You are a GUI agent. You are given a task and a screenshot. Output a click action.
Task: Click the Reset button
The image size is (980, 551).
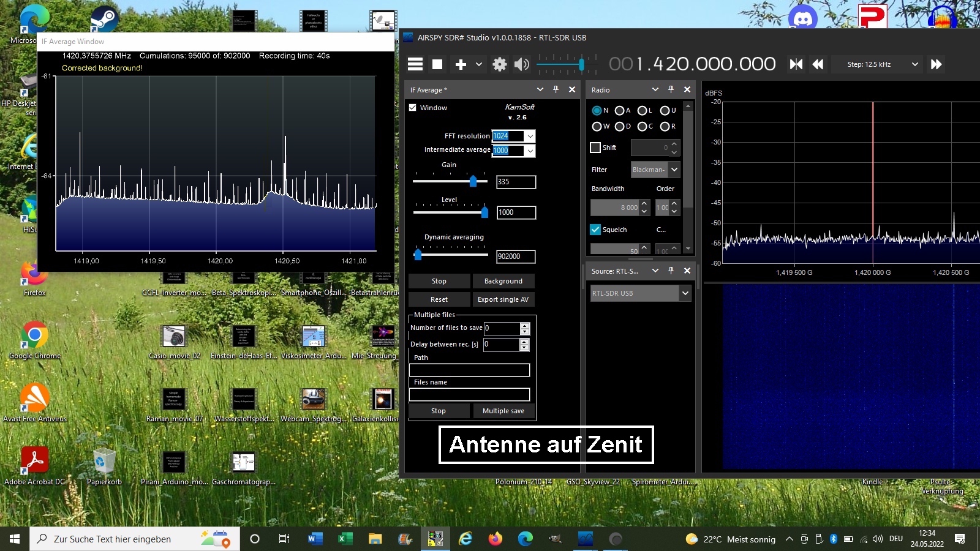439,299
